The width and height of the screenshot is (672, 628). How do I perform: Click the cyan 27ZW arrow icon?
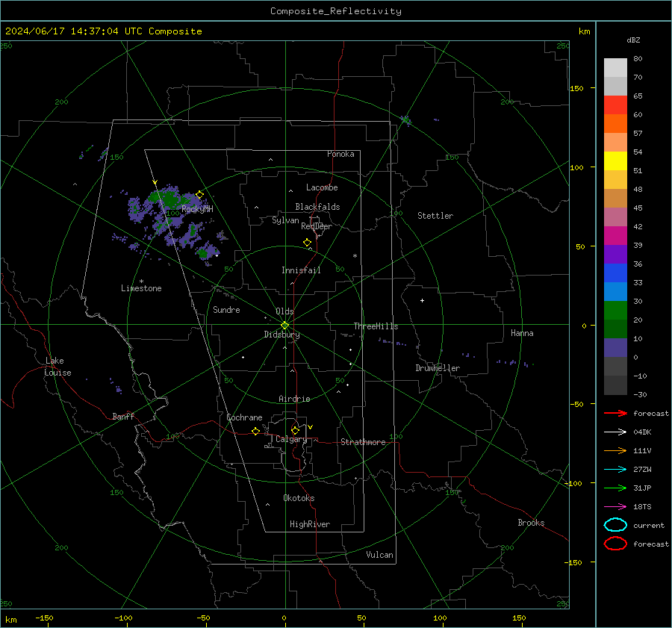pos(615,470)
